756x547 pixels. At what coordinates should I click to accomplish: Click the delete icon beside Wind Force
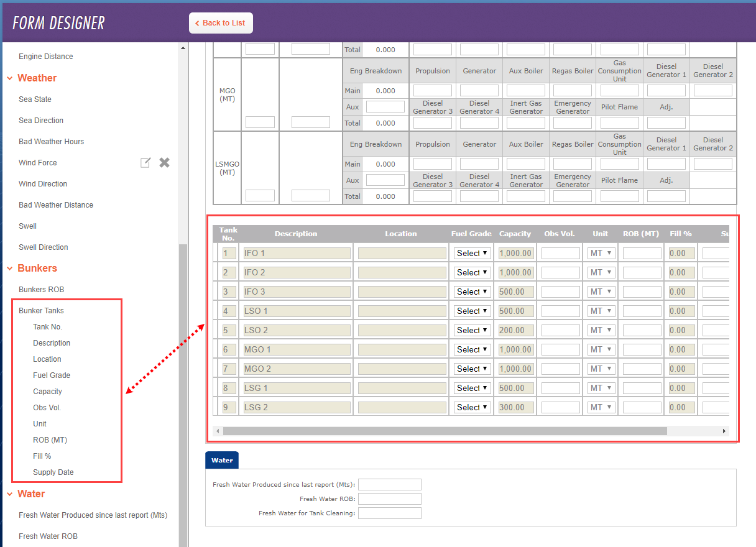tap(164, 162)
